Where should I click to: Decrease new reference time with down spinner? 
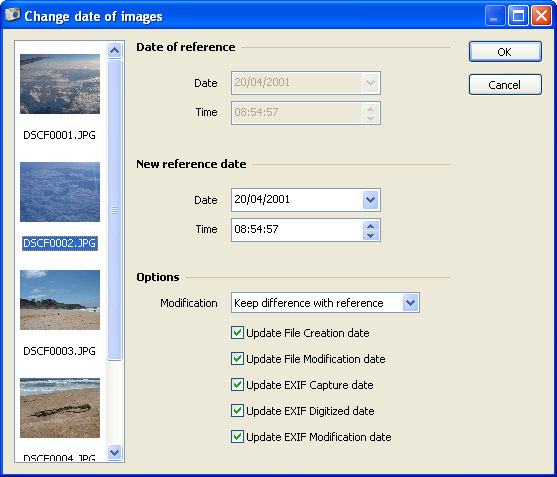tap(371, 235)
